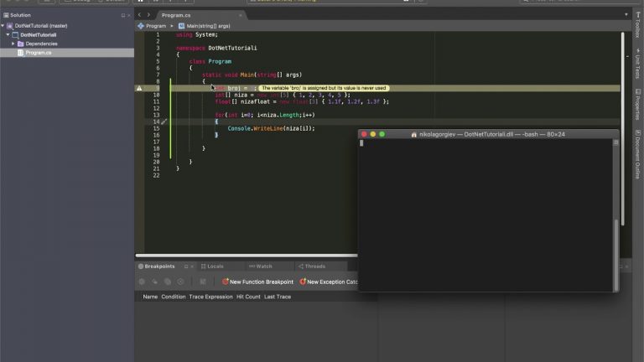
Task: Click the 'float[] nizafloat' declaration line
Action: pyautogui.click(x=302, y=101)
